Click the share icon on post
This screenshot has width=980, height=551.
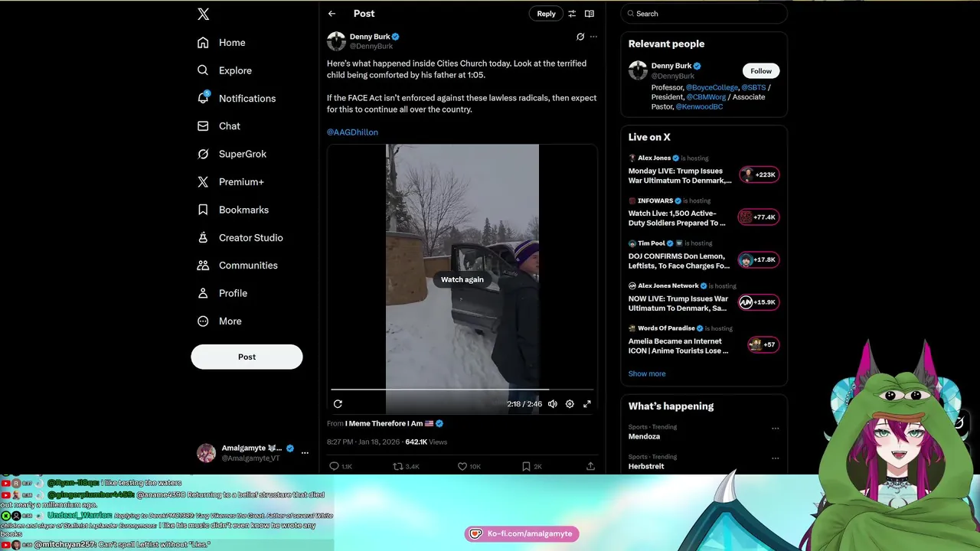click(590, 466)
